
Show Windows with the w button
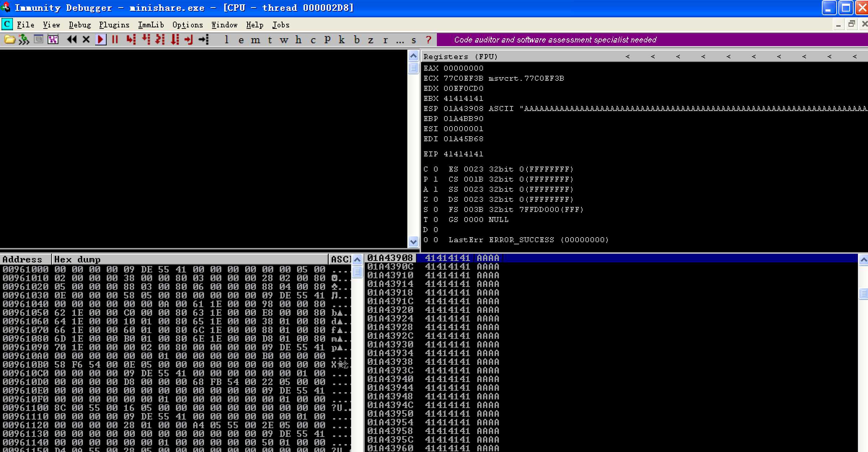coord(284,40)
